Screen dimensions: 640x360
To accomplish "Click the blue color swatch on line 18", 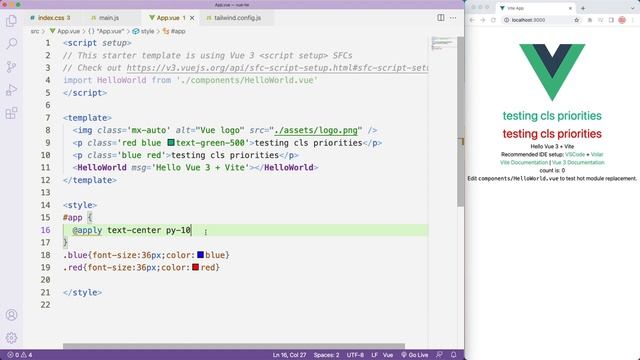I will pyautogui.click(x=200, y=255).
